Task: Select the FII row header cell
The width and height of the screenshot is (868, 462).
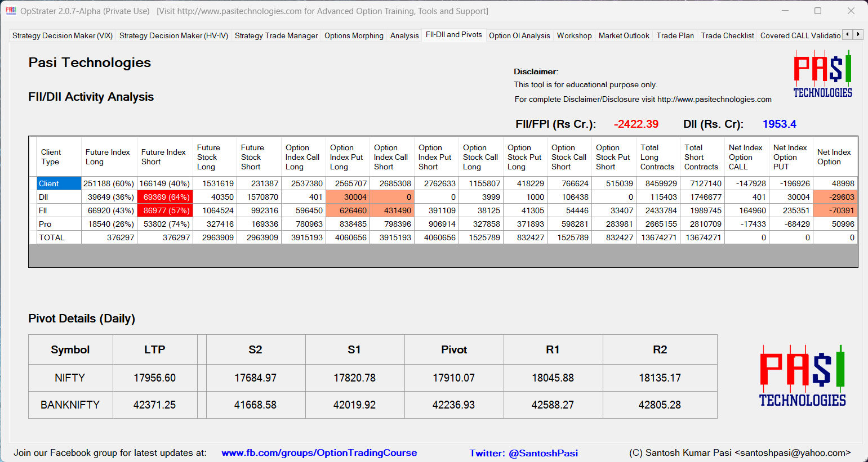Action: tap(59, 210)
